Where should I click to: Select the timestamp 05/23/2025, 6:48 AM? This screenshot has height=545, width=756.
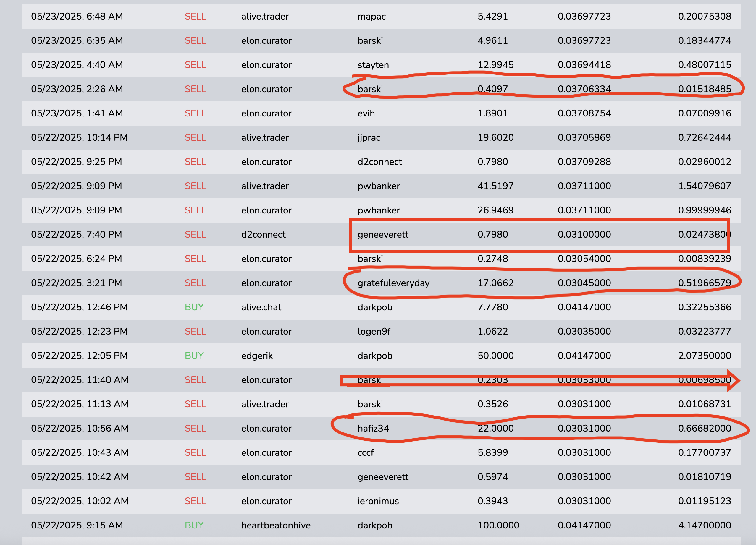(77, 16)
